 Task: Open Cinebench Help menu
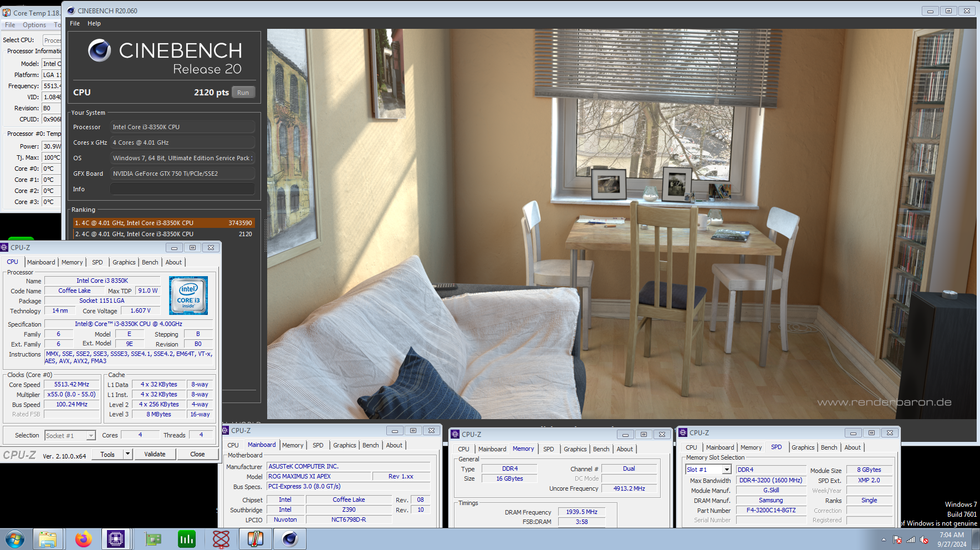[94, 23]
